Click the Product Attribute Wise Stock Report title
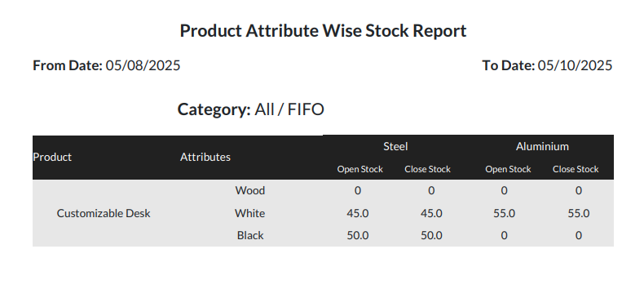This screenshot has width=644, height=298. point(323,31)
